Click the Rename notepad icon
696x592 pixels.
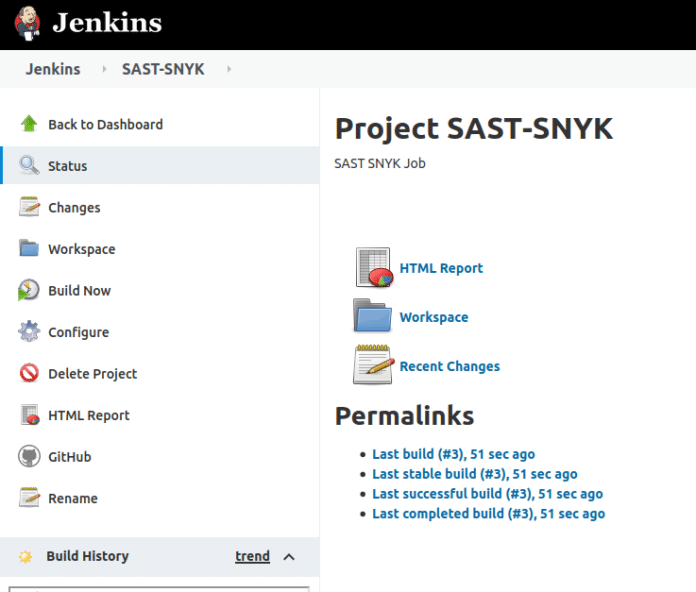point(29,498)
